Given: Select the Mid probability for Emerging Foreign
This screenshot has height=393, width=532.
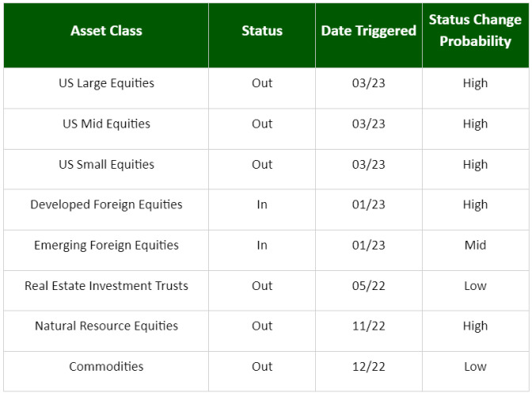Looking at the screenshot, I should (x=475, y=246).
